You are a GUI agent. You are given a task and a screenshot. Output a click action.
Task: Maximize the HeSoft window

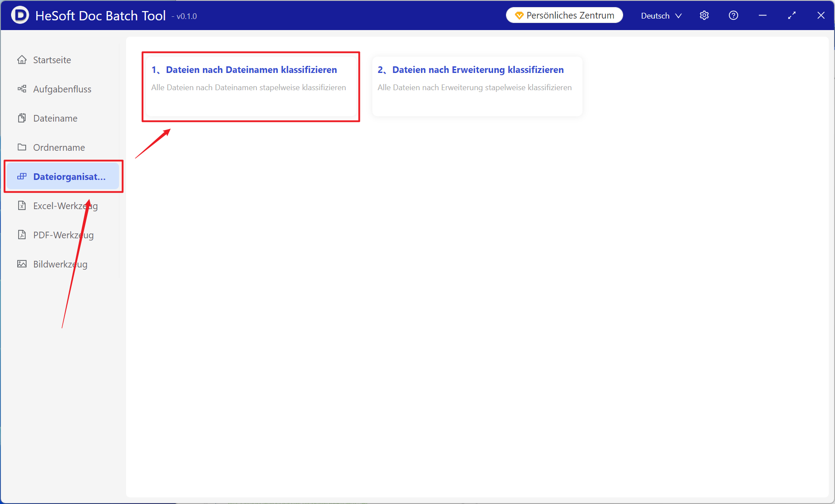point(792,15)
